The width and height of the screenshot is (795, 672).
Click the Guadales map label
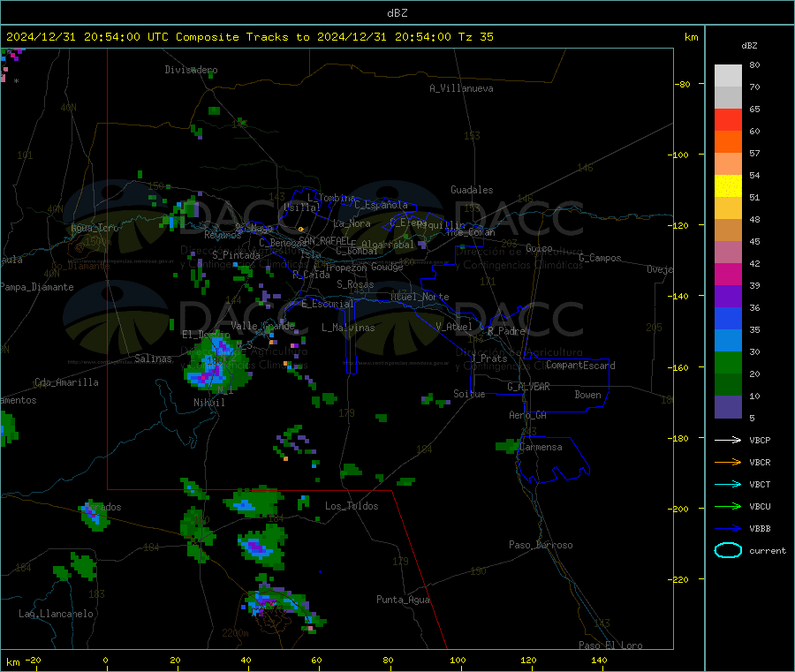click(x=472, y=190)
